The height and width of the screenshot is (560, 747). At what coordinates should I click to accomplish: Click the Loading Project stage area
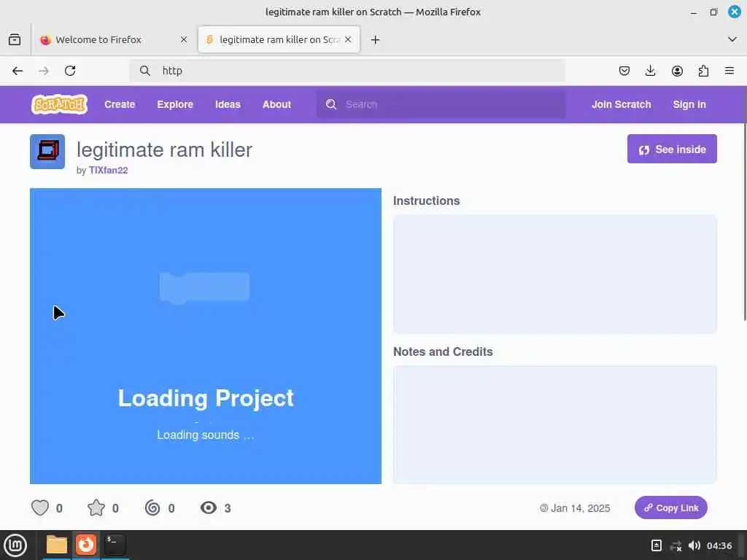click(205, 336)
